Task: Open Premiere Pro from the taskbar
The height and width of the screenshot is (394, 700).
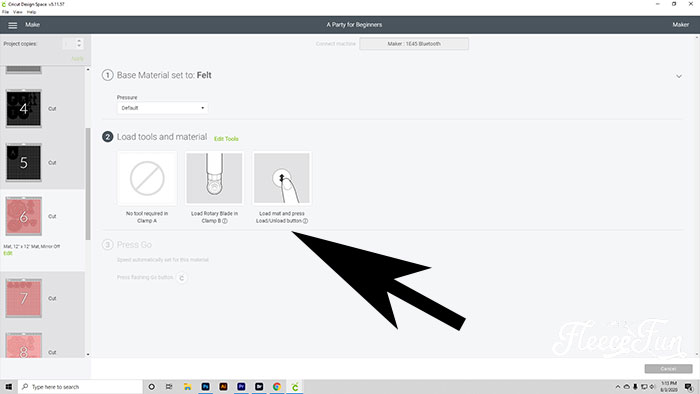Action: click(241, 387)
